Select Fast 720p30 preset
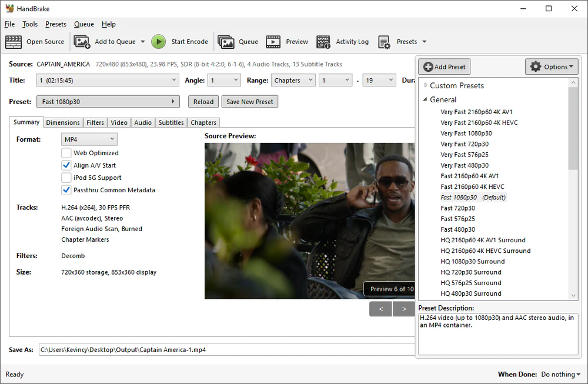 [458, 208]
